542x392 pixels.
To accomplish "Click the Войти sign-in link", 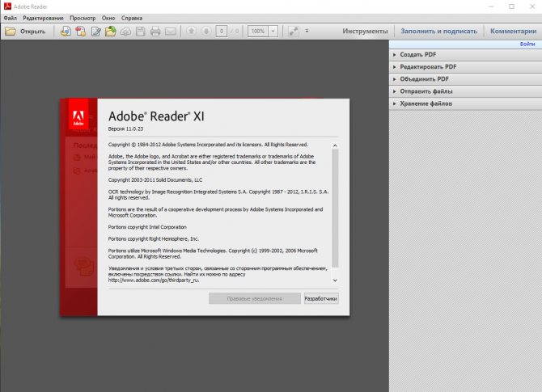I will tap(527, 44).
